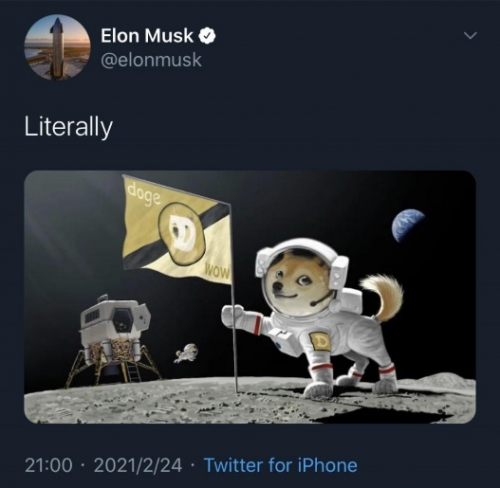500x488 pixels.
Task: Click the "doge" text on the flag
Action: tap(144, 195)
